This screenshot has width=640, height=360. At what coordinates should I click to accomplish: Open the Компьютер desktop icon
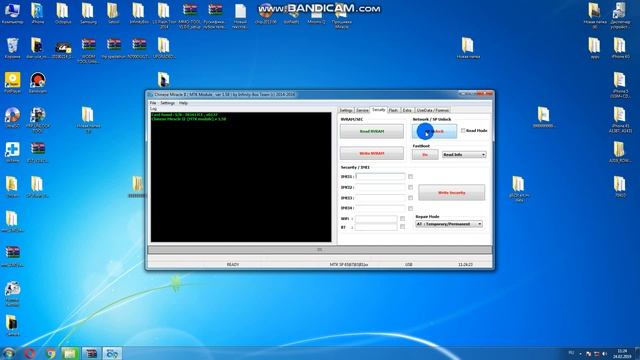pyautogui.click(x=12, y=12)
